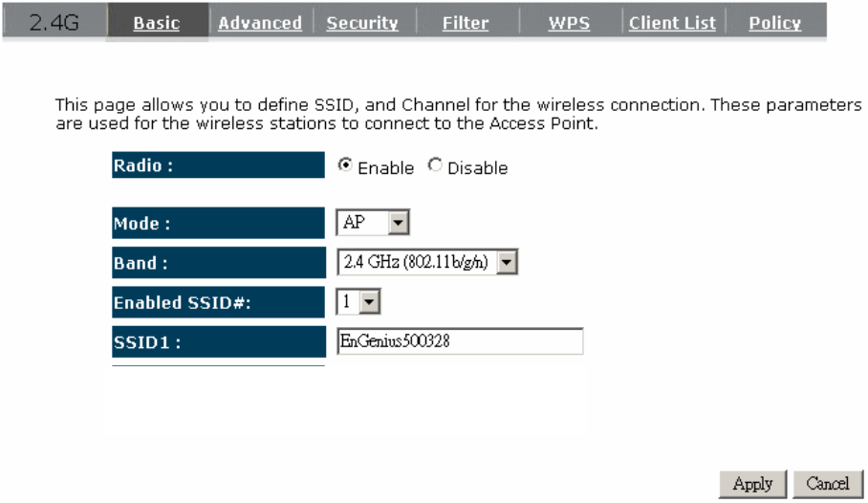The width and height of the screenshot is (868, 503).
Task: Open the Filter tab
Action: click(x=466, y=24)
